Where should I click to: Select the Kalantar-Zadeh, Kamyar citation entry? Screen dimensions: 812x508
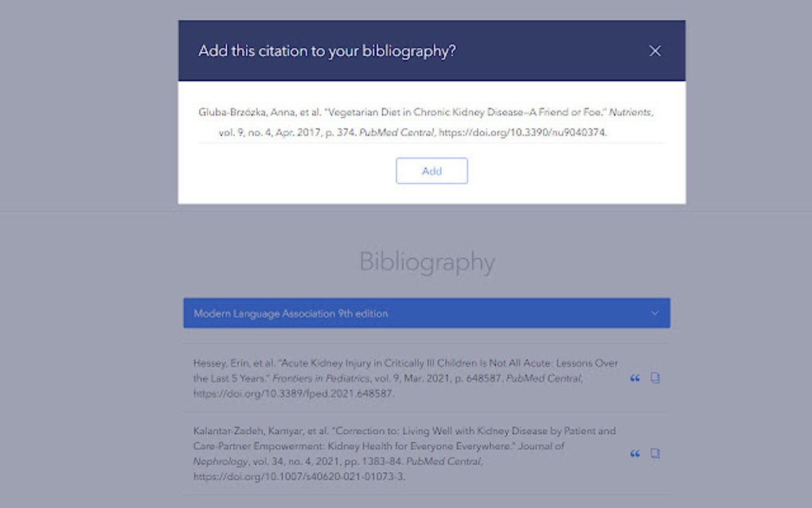(x=404, y=454)
